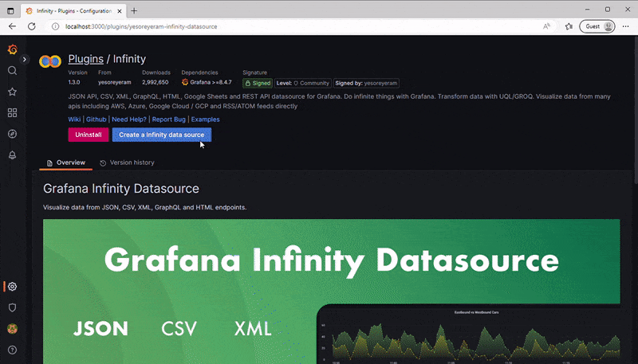Expand the sidebar with the chevron toggle
638x364 pixels.
(x=25, y=59)
